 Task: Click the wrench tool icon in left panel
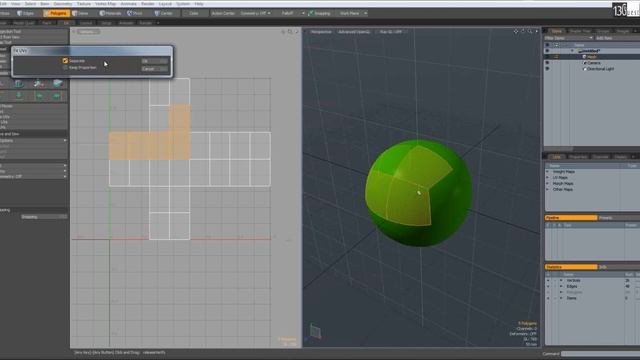tap(38, 84)
